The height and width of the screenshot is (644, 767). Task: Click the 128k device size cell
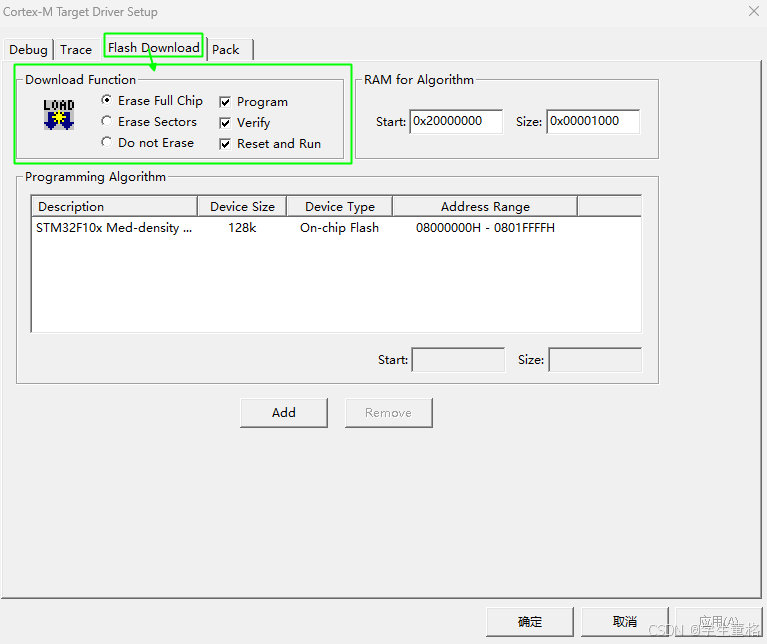click(x=242, y=228)
